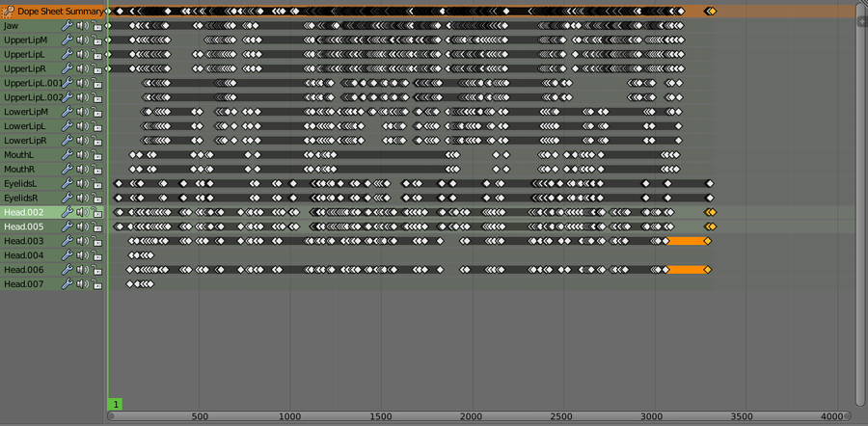
Task: Toggle modifiers wrench on UpperLipM channel
Action: point(67,40)
